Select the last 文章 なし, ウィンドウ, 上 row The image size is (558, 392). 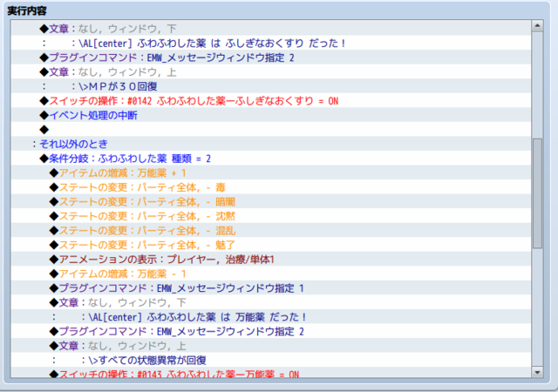coord(271,346)
